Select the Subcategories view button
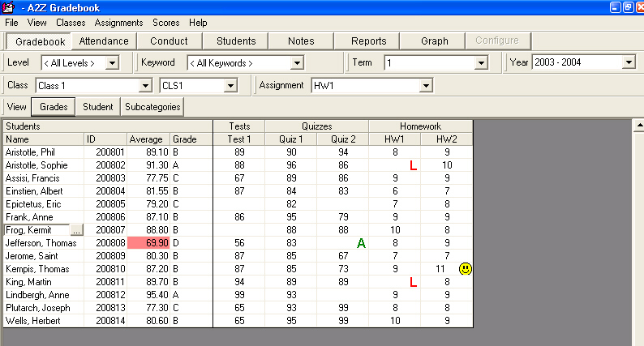 [152, 107]
